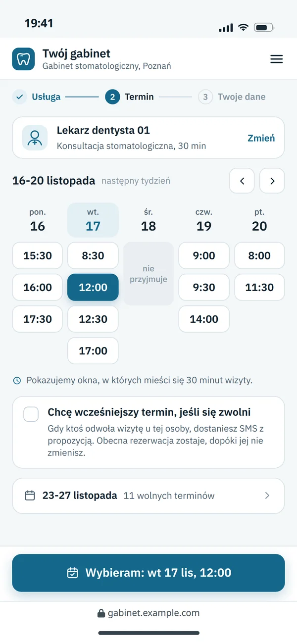Viewport: 297px width, 644px height.
Task: Confirm with Wybieram: wt 17 lis, 12:00
Action: 148,573
